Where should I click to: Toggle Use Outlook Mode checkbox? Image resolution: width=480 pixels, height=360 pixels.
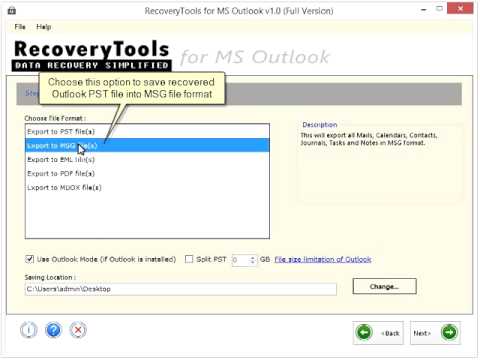[29, 259]
